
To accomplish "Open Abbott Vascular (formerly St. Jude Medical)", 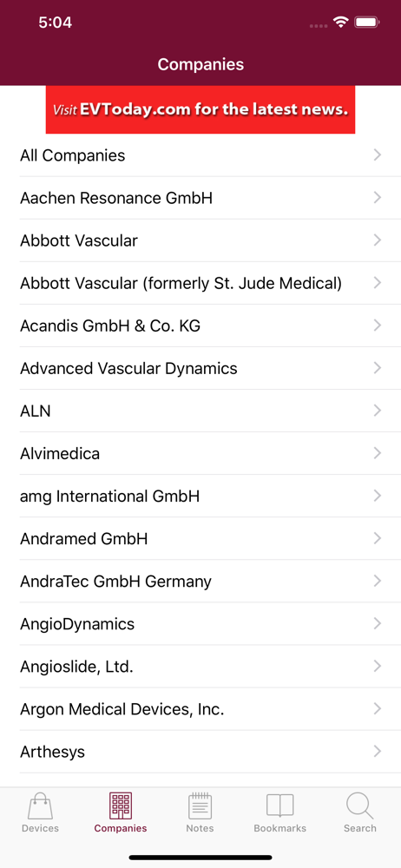I will click(x=200, y=283).
